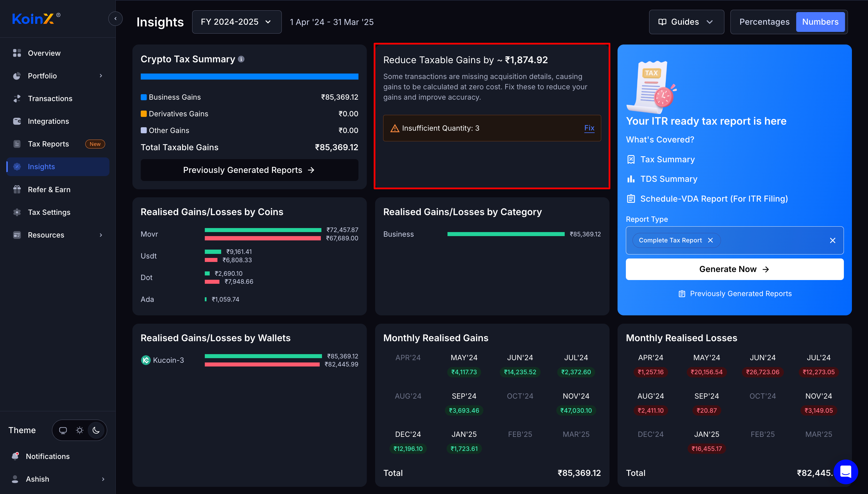Click the Kucoin-3 red losses bar
868x494 pixels.
click(262, 364)
